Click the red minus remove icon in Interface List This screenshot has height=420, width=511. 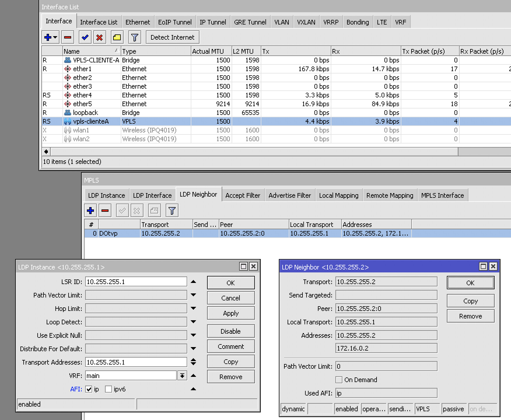coord(68,37)
